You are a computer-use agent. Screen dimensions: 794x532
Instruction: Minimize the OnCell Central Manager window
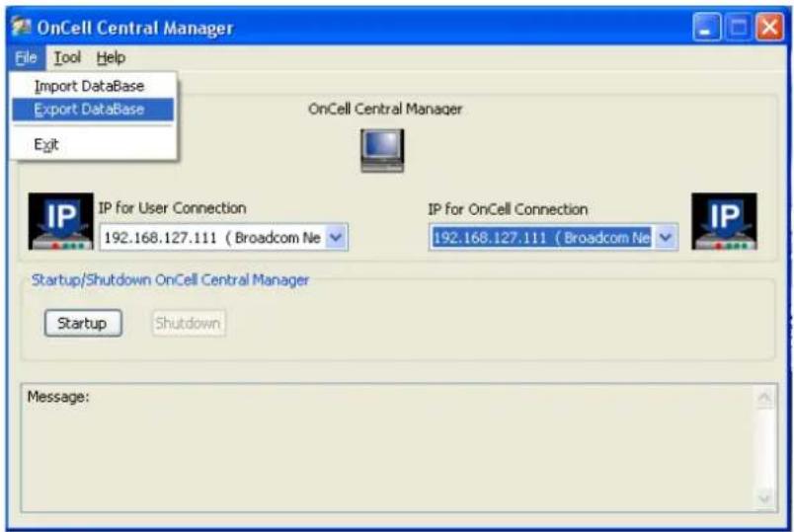click(706, 27)
